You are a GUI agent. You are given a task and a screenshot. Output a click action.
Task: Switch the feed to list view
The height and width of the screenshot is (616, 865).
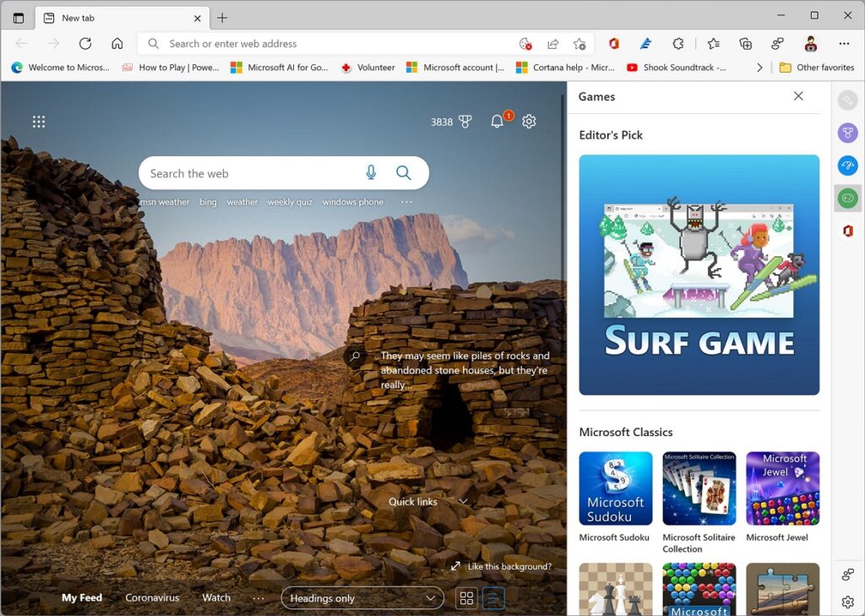[492, 597]
